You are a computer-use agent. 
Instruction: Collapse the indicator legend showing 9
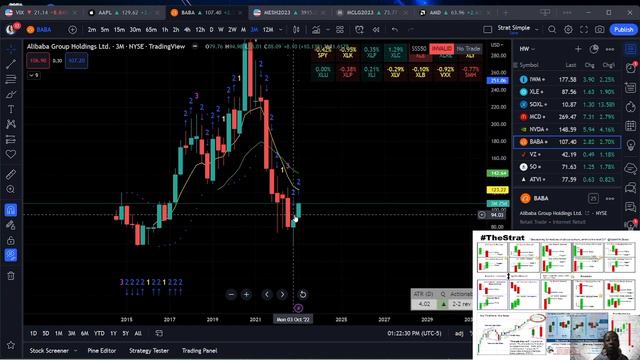[33, 75]
